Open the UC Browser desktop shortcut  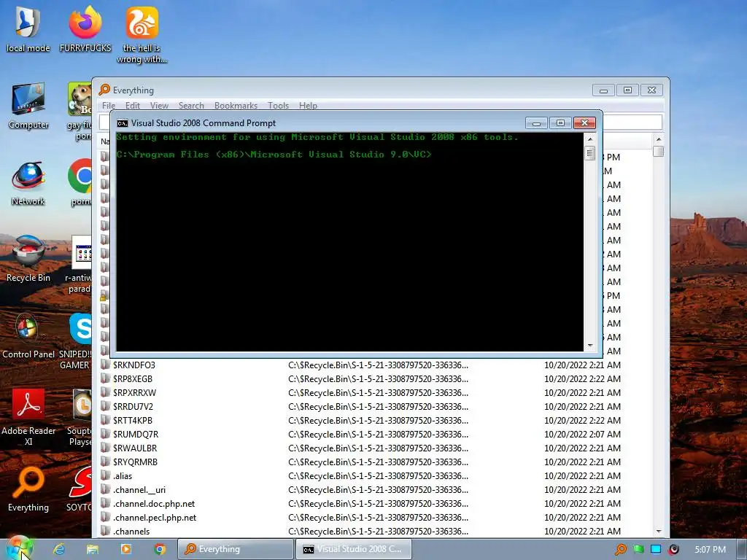point(142,35)
